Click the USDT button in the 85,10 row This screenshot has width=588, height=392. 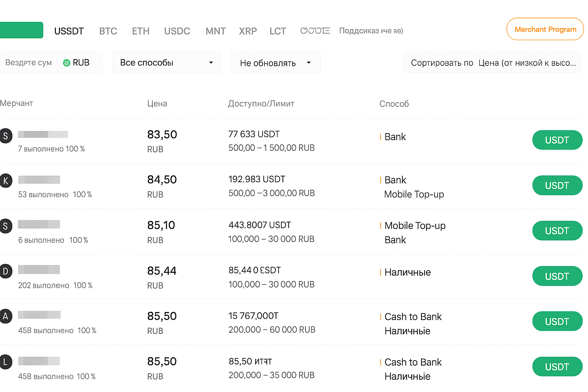[x=557, y=231]
